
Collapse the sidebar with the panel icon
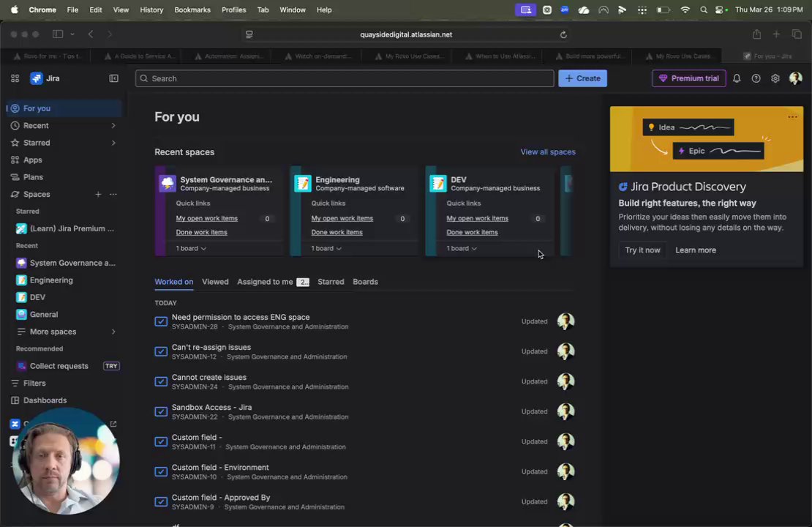click(x=113, y=78)
